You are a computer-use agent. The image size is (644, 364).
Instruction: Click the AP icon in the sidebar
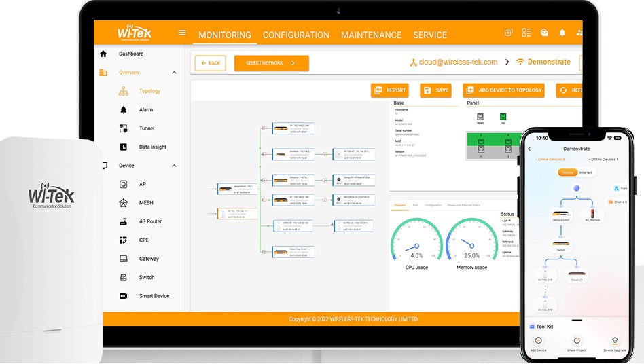click(x=123, y=184)
